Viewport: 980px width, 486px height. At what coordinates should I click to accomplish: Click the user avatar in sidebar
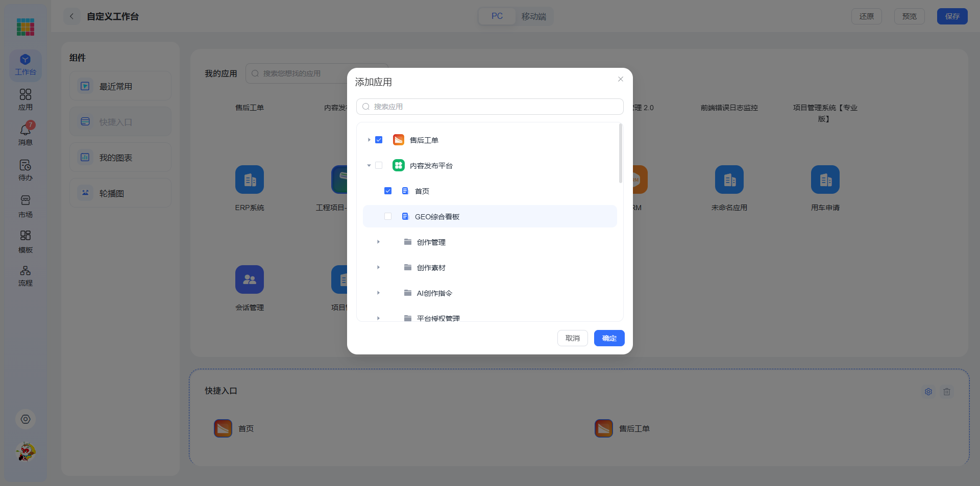(x=26, y=452)
